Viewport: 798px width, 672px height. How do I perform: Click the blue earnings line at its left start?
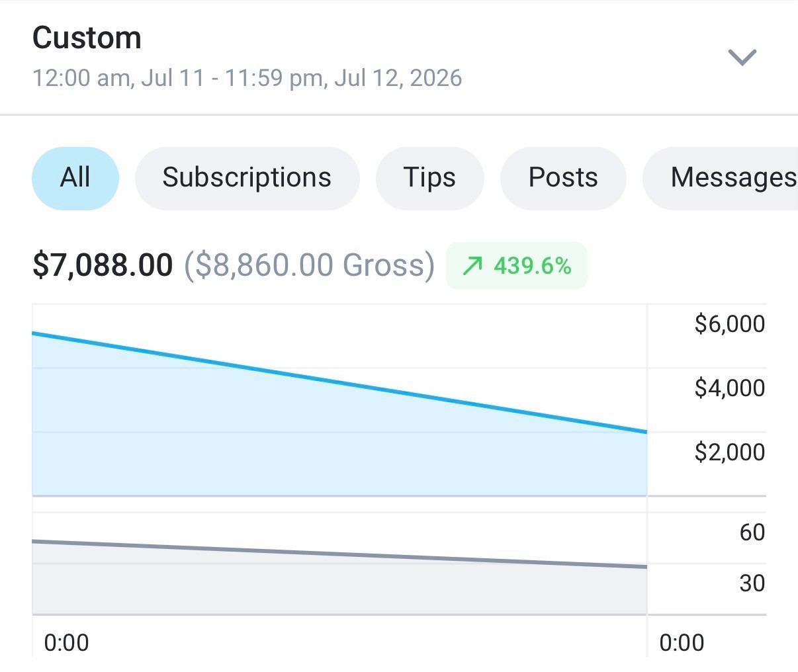pos(35,333)
